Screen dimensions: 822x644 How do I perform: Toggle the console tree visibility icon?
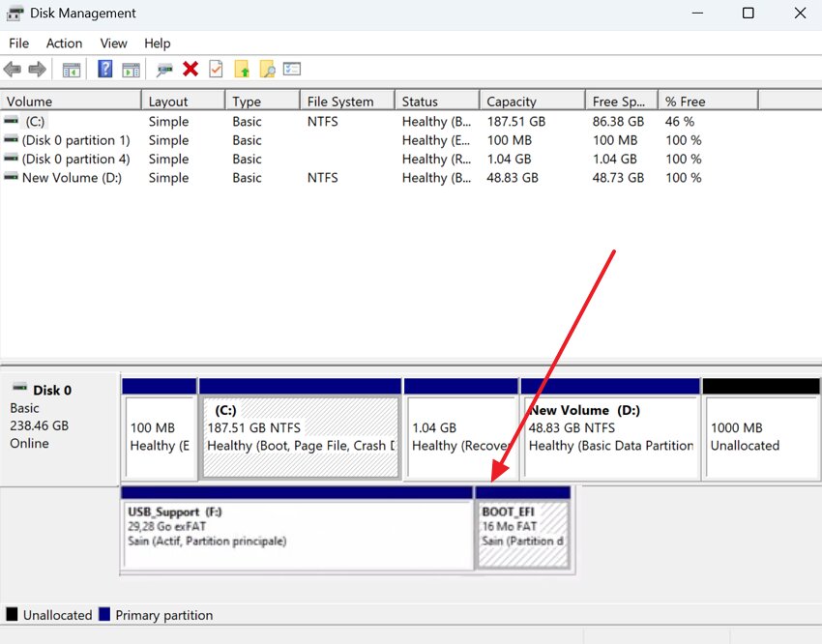coord(71,69)
